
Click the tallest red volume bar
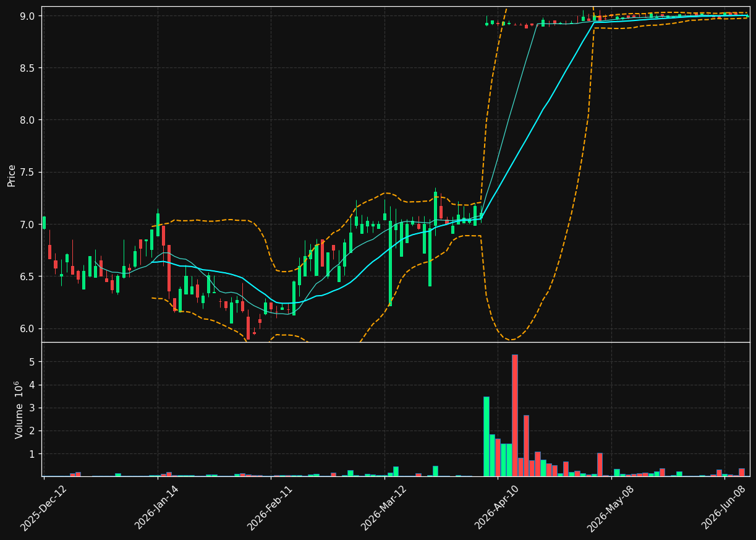515,415
